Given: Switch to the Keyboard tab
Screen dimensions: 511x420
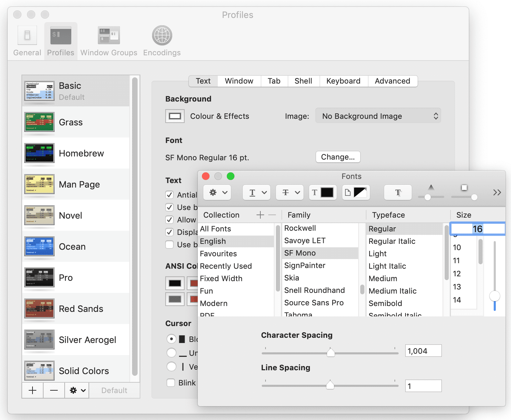Looking at the screenshot, I should point(343,81).
